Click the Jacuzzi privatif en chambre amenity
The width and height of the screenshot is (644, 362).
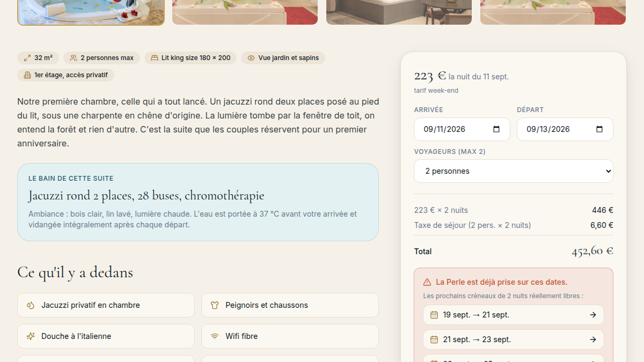click(106, 305)
